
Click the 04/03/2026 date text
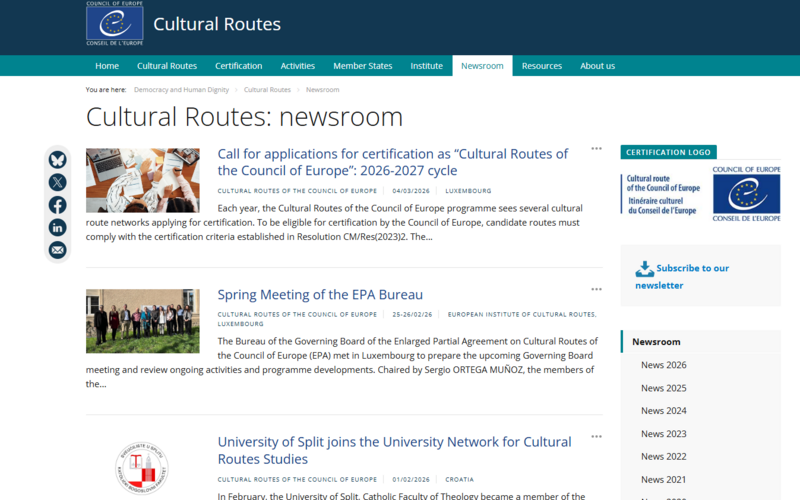411,191
